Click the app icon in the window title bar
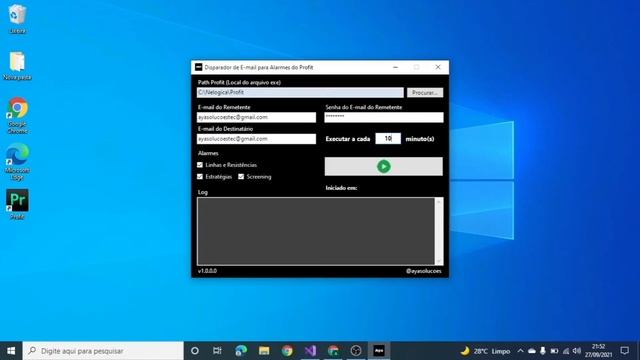This screenshot has width=640, height=360. [x=199, y=67]
